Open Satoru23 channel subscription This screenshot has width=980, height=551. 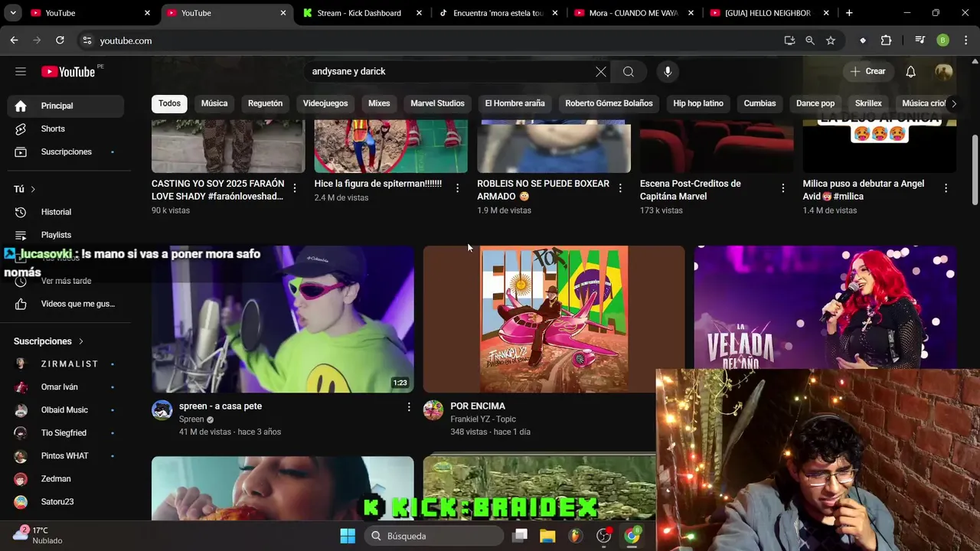click(x=66, y=502)
